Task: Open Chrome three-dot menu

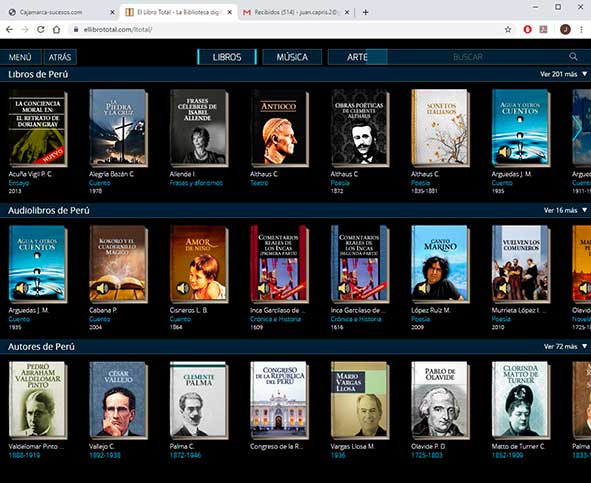Action: 582,29
